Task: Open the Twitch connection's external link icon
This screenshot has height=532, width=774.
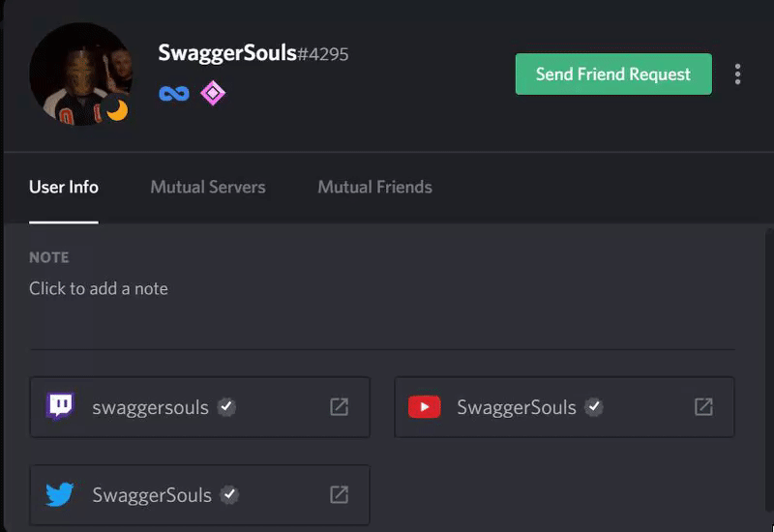Action: [x=339, y=406]
